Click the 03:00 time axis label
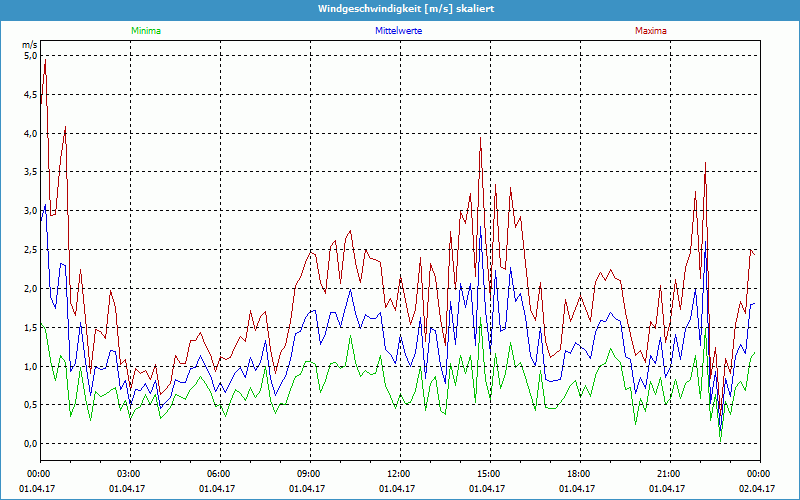 (129, 473)
